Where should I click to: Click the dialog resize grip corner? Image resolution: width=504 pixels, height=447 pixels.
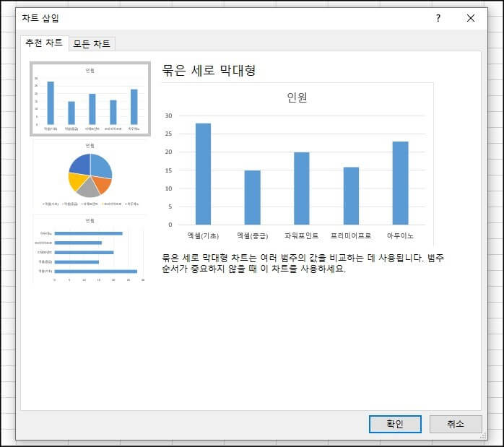[x=483, y=436]
